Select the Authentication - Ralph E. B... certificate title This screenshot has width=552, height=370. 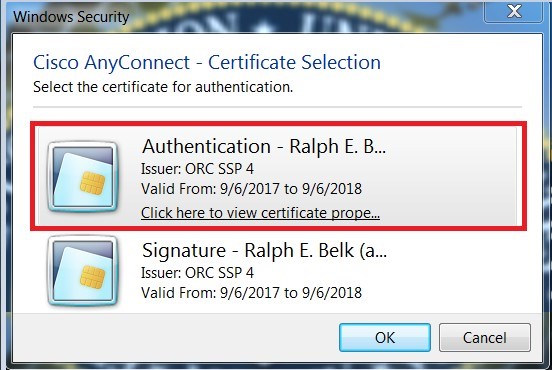pos(264,146)
